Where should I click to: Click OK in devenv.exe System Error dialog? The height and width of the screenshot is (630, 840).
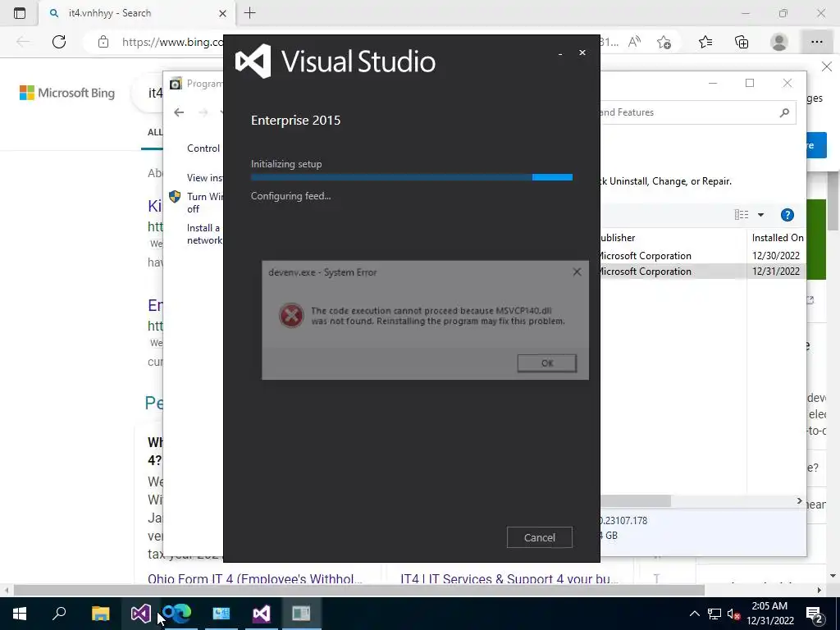546,363
